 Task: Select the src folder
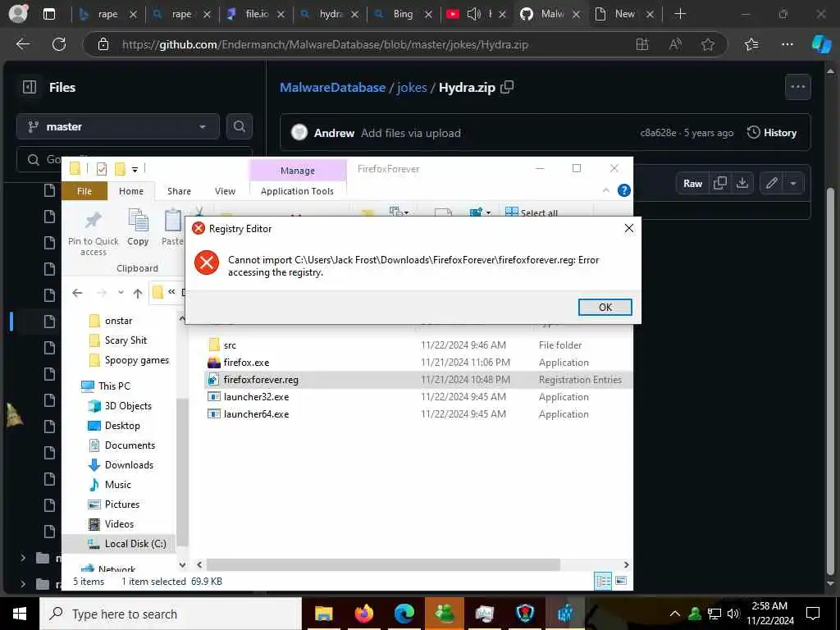click(x=230, y=345)
